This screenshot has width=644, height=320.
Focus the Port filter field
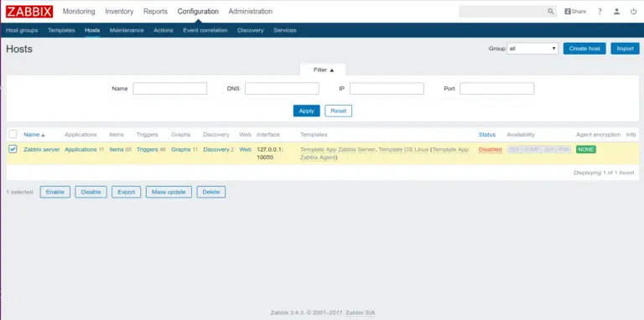click(497, 89)
